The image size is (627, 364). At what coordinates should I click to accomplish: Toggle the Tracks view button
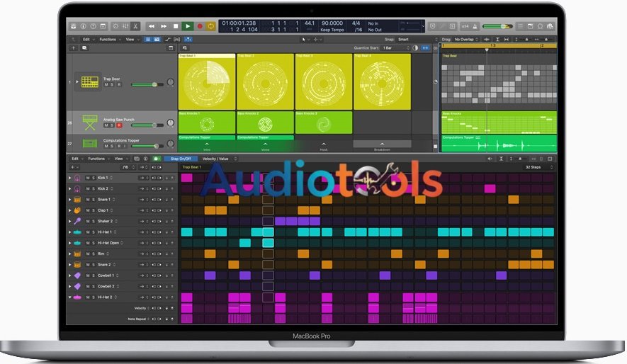coord(157,40)
